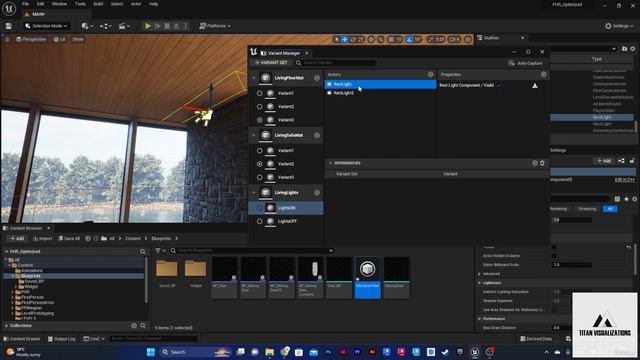Click the Add button in Content Browser
Viewport: 640px width, 360px height.
pyautogui.click(x=17, y=238)
